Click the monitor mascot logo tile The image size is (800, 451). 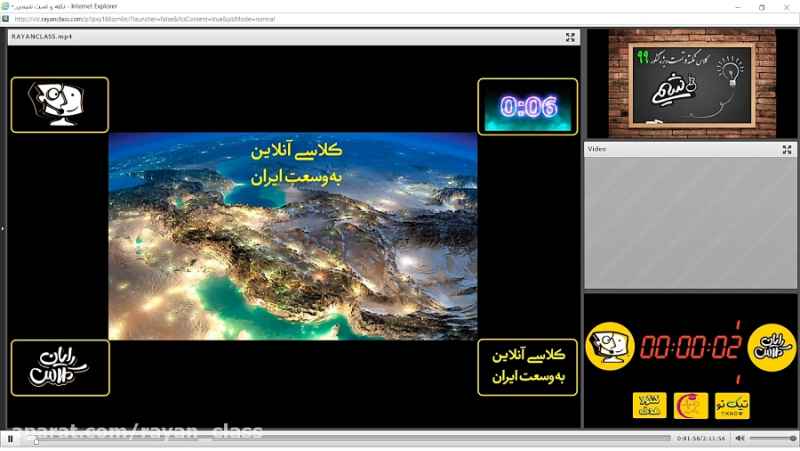(x=60, y=105)
